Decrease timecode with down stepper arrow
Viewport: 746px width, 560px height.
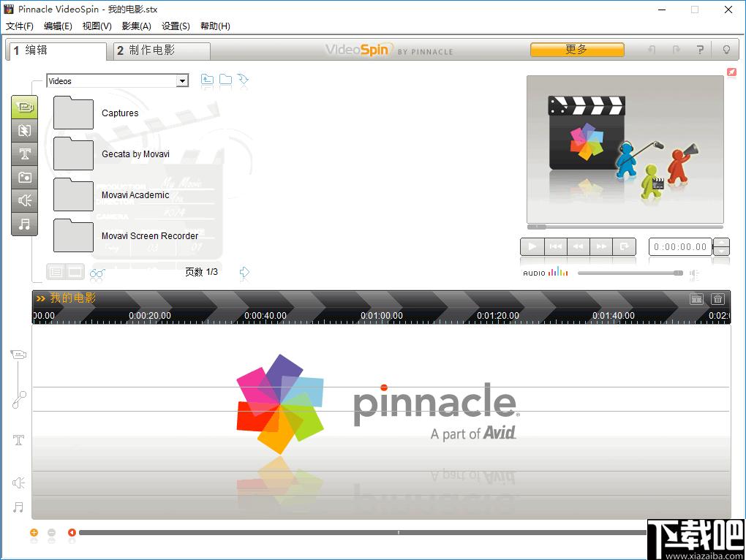[x=722, y=251]
